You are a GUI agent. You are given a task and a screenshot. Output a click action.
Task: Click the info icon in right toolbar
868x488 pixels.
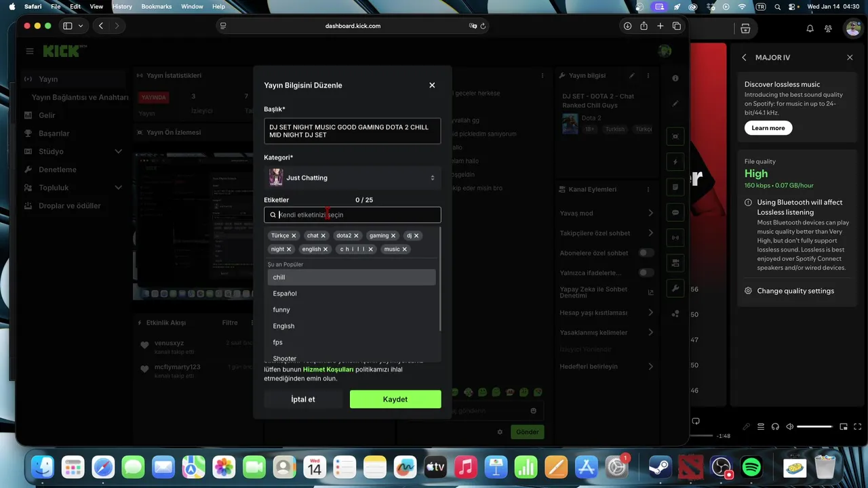[675, 79]
